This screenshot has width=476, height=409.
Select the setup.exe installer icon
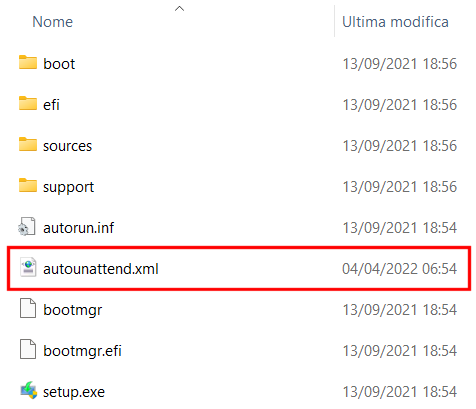click(x=29, y=390)
